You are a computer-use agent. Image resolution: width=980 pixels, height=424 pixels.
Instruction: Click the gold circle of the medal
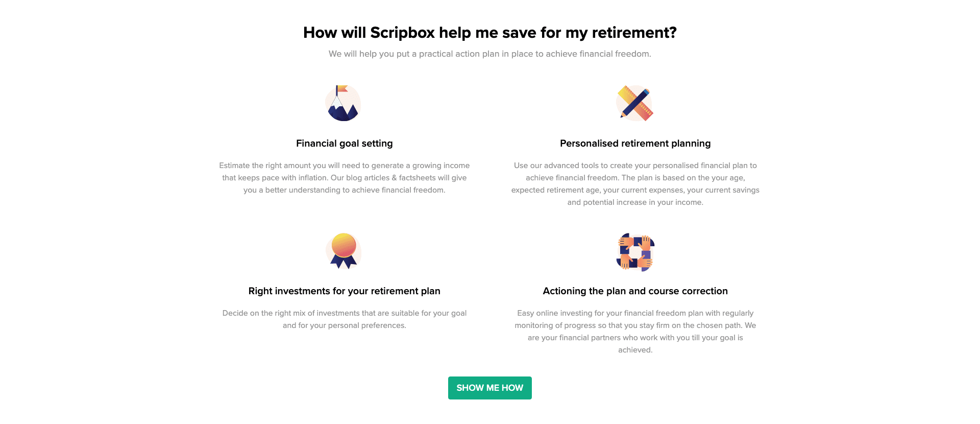344,245
